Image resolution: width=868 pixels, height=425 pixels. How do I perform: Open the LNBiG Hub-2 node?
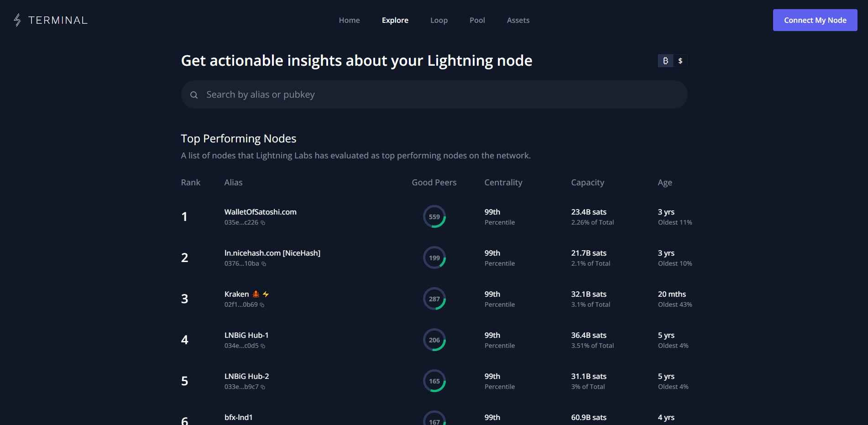pos(246,376)
